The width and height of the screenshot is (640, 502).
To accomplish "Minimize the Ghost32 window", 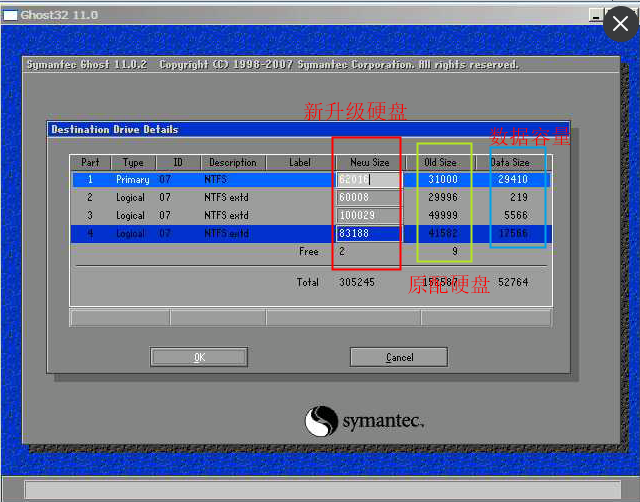I will click(596, 16).
